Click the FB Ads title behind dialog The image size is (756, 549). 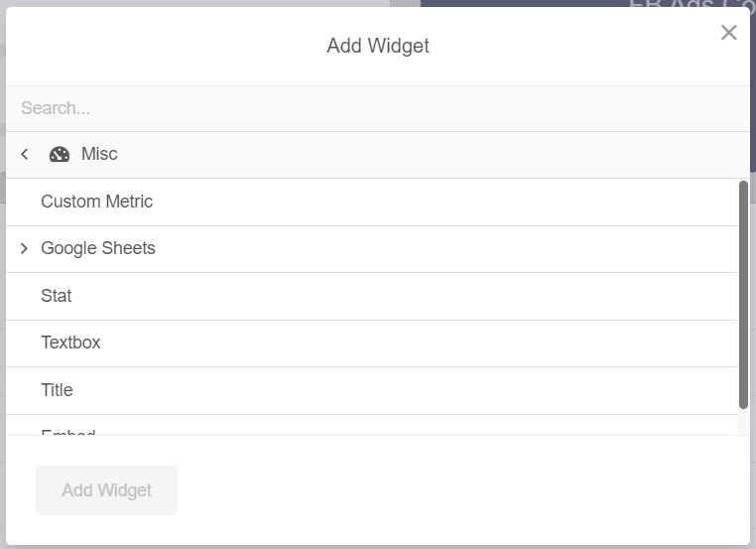point(693,3)
